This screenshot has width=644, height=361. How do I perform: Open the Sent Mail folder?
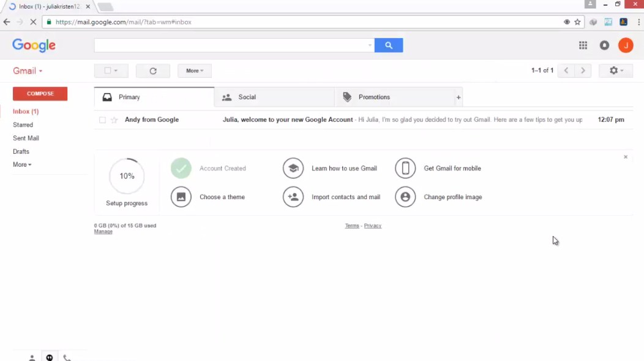click(x=26, y=138)
